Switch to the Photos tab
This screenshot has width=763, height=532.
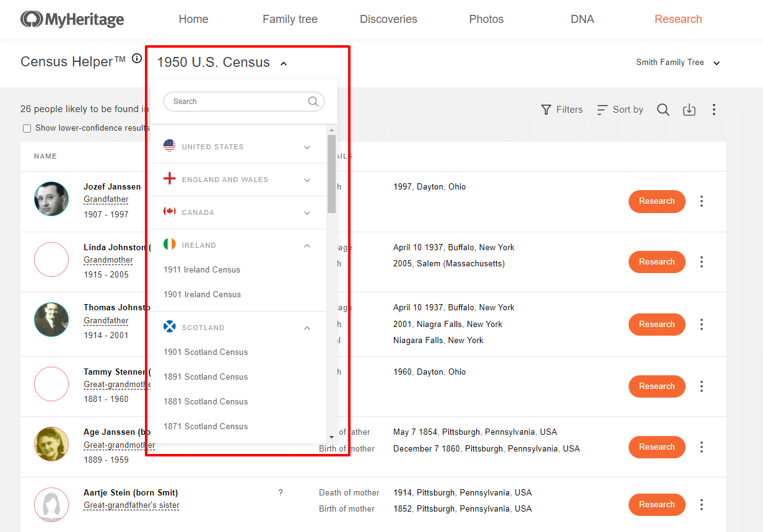point(486,19)
